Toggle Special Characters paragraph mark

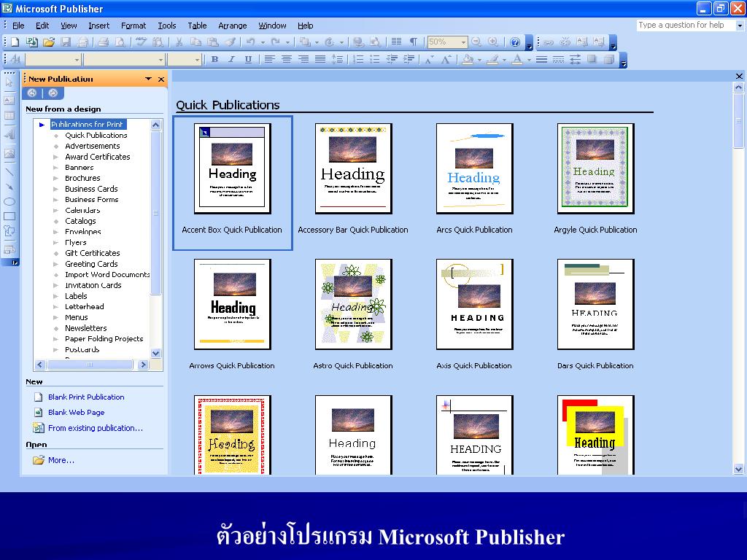(x=414, y=42)
